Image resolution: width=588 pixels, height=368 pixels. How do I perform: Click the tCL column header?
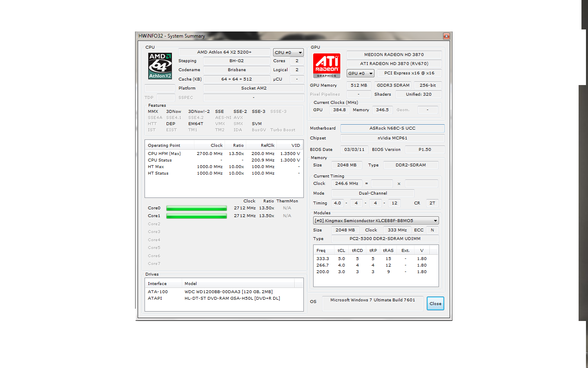[x=341, y=251]
